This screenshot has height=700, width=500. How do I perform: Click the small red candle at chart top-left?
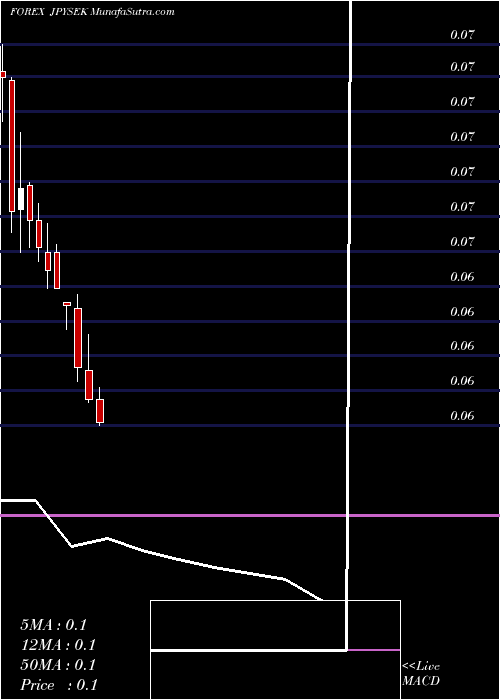[3, 74]
